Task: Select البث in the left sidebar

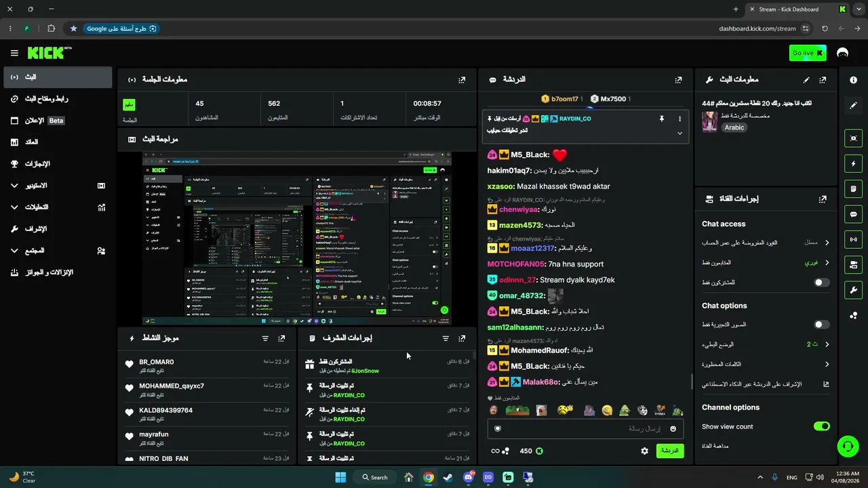Action: point(57,77)
